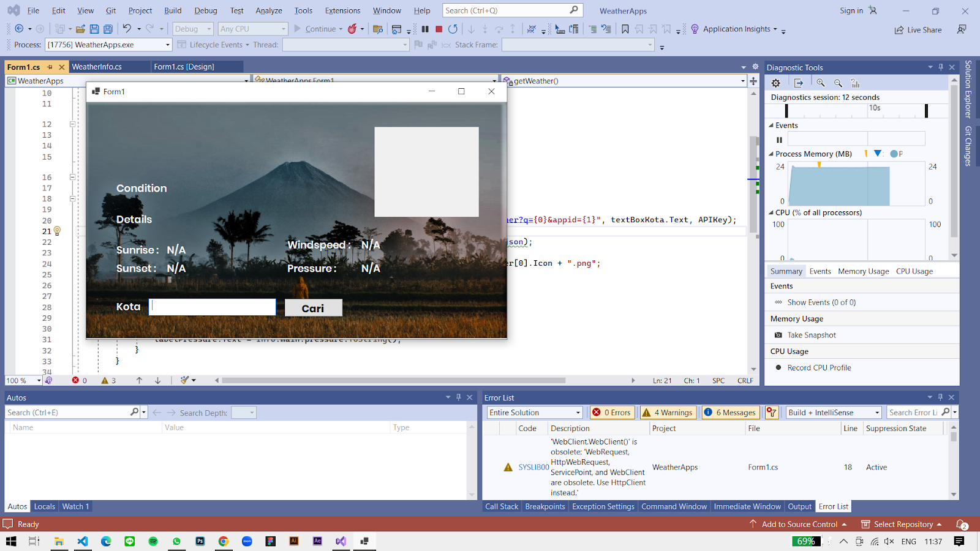Open Google Chrome from taskbar

224,541
